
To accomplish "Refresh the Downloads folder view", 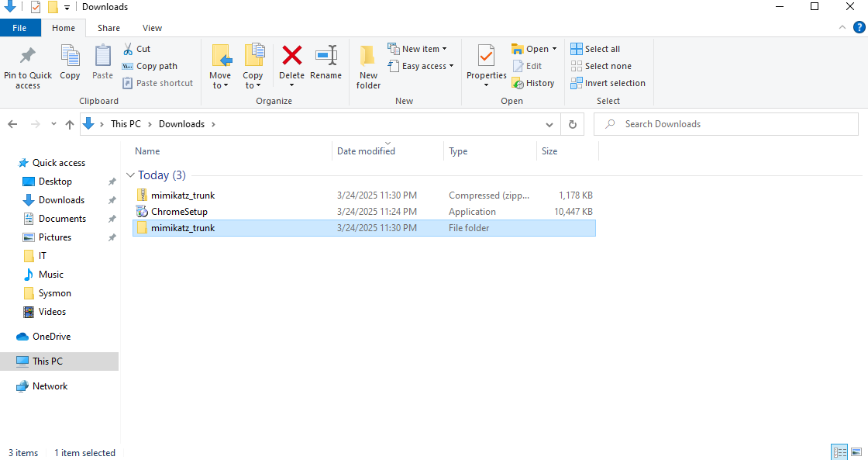I will pos(572,124).
